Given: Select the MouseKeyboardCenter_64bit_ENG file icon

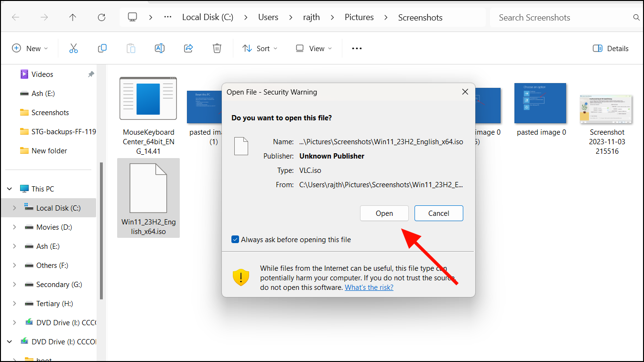Looking at the screenshot, I should pos(148,98).
